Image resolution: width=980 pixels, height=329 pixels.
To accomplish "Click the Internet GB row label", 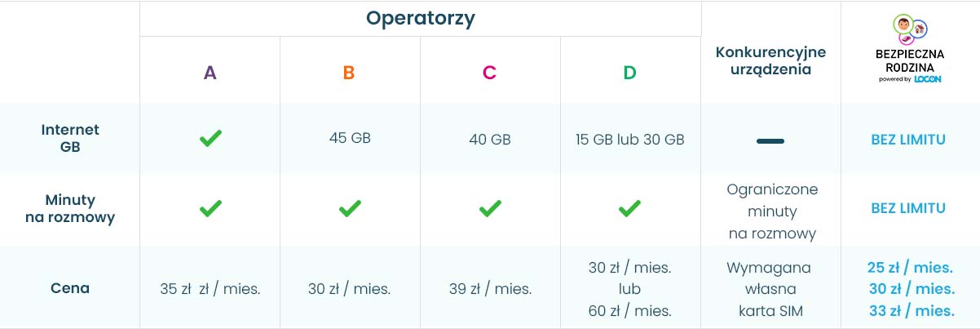I will [x=70, y=139].
